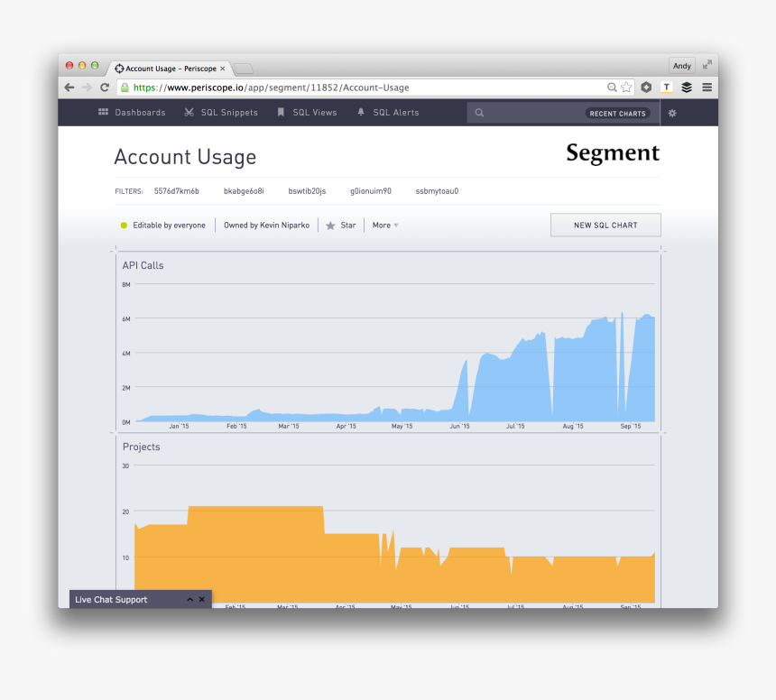Reload the page with the refresh icon
The width and height of the screenshot is (776, 700).
point(105,87)
